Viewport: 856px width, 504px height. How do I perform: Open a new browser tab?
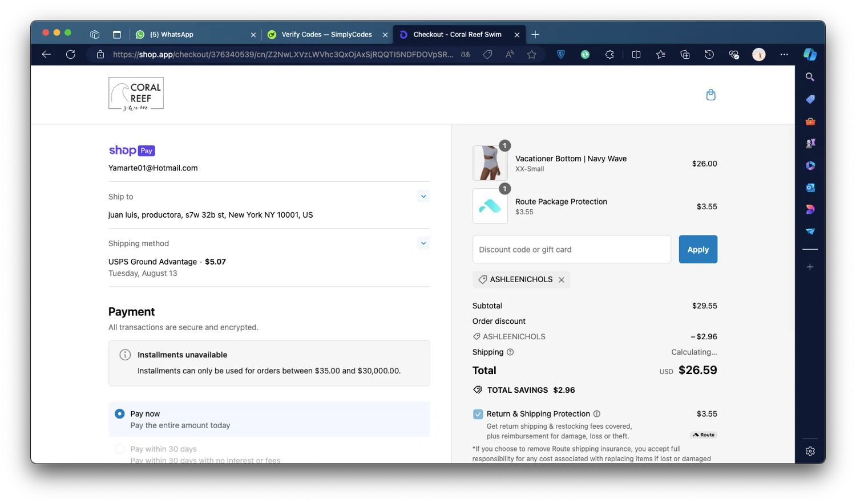coord(535,34)
